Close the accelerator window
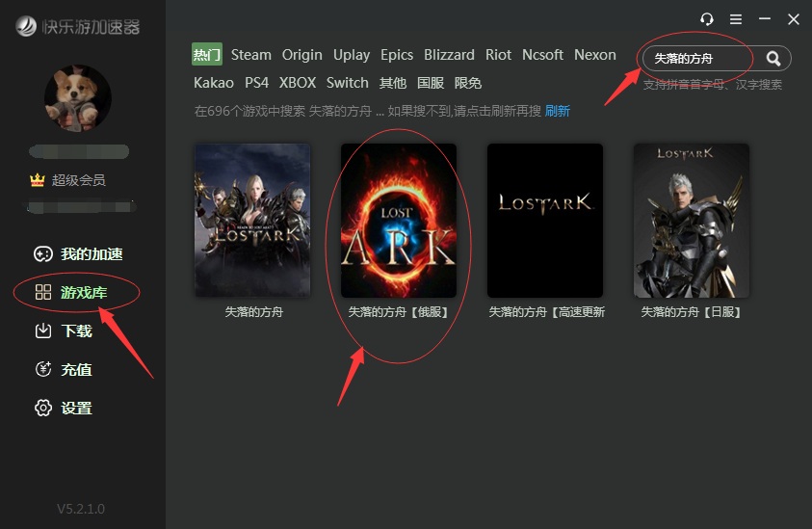The width and height of the screenshot is (812, 529). 794,19
